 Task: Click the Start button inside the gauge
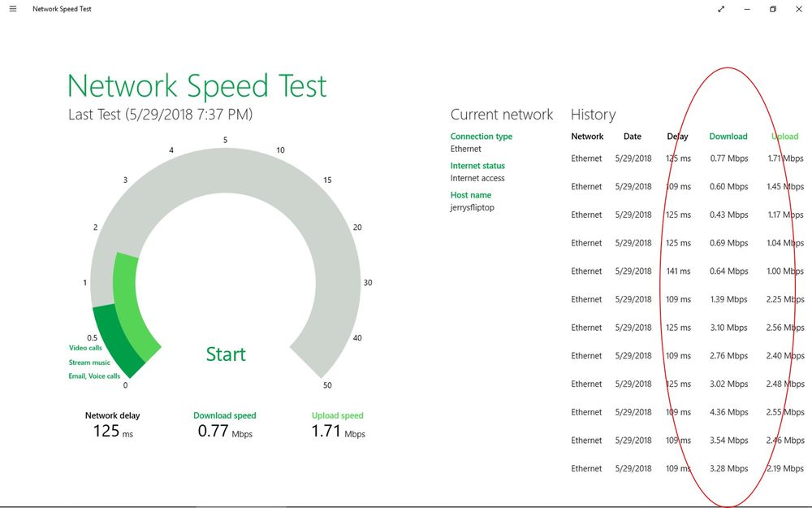click(x=226, y=354)
